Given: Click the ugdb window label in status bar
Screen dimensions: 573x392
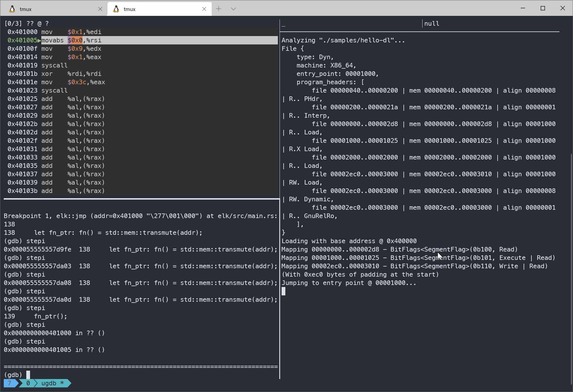Looking at the screenshot, I should pyautogui.click(x=49, y=383).
